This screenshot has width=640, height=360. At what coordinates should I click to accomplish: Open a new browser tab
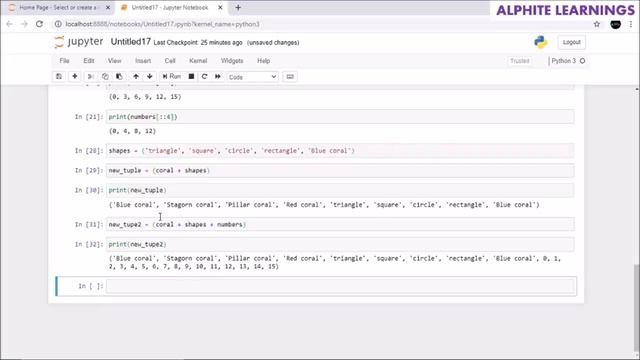238,8
